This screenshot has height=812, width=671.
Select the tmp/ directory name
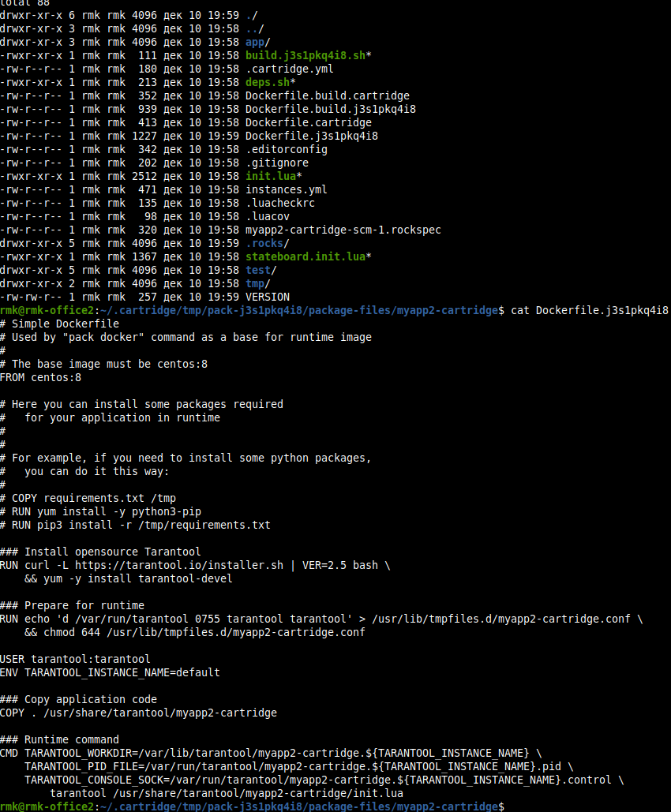pyautogui.click(x=257, y=285)
